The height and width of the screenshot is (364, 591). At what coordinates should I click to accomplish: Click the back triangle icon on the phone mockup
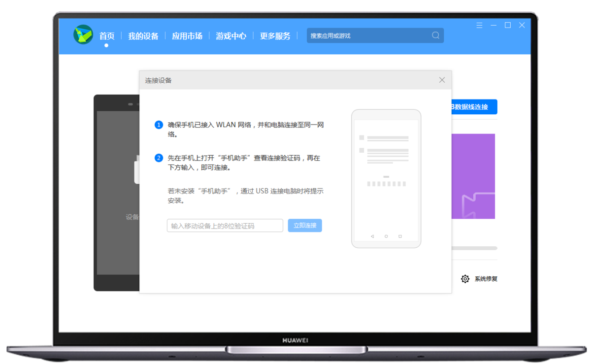pos(372,236)
